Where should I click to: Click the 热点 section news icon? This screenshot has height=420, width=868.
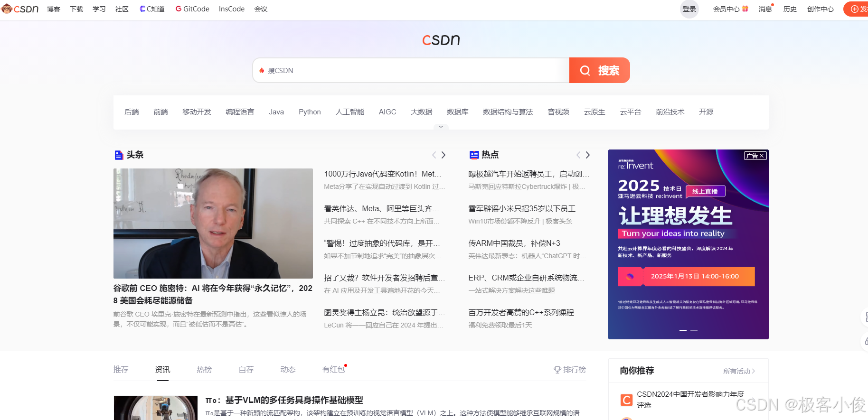[474, 155]
